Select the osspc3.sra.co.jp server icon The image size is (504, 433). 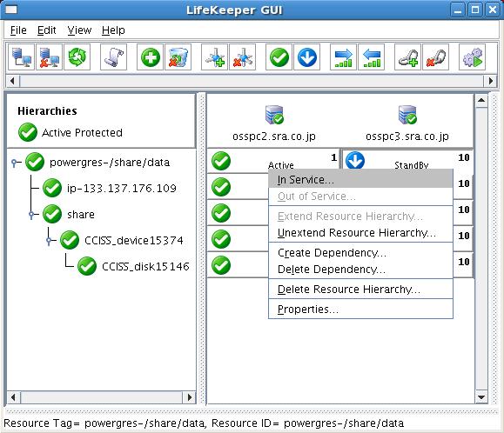(407, 115)
